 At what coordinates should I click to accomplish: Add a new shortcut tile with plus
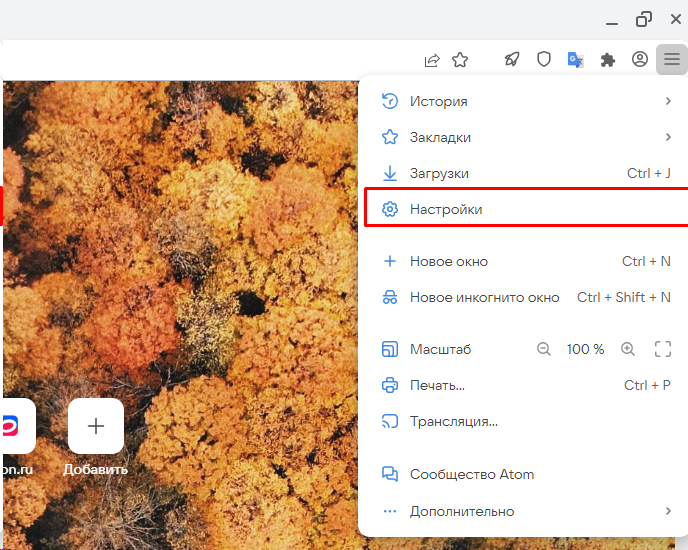(96, 426)
